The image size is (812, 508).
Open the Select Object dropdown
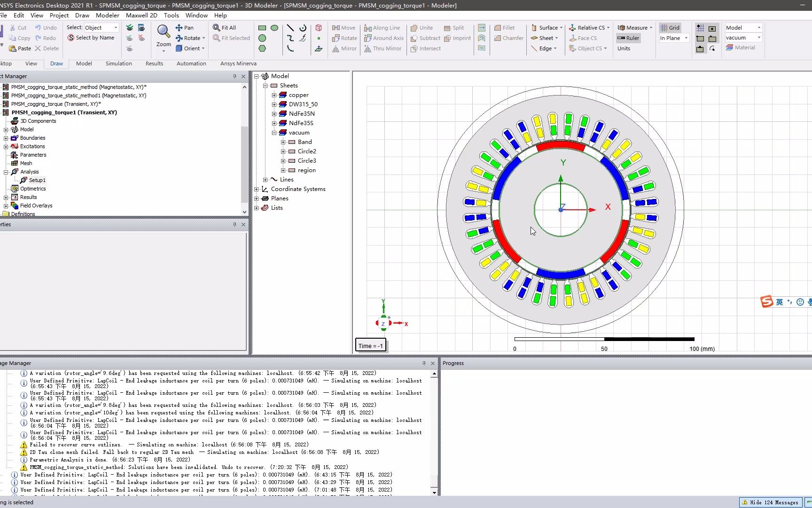(x=101, y=28)
